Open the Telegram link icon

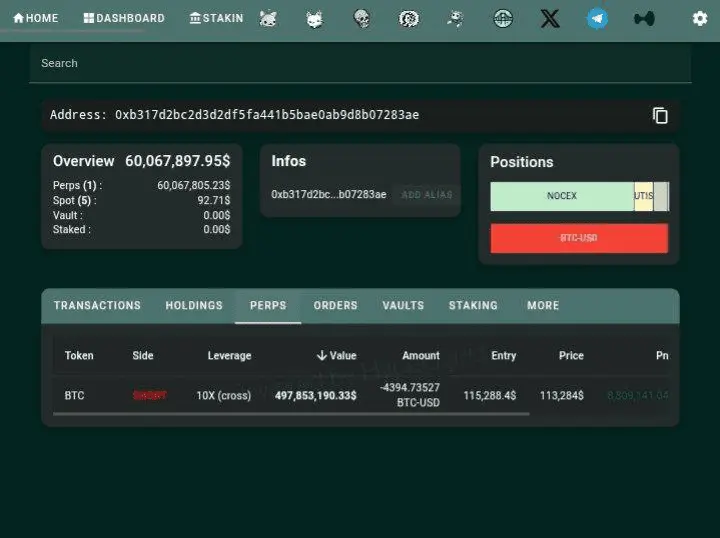[597, 19]
